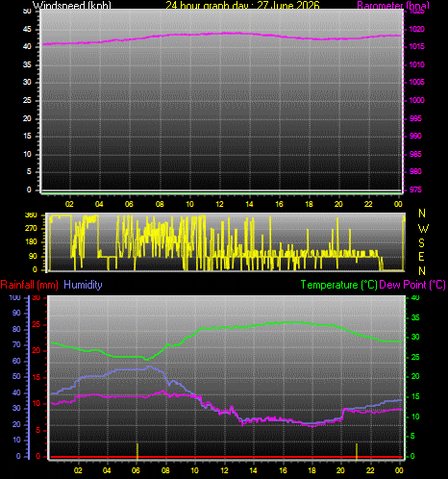Click 18 on the windspeed chart time axis
Viewport: 448px width, 479px height.
[x=309, y=204]
